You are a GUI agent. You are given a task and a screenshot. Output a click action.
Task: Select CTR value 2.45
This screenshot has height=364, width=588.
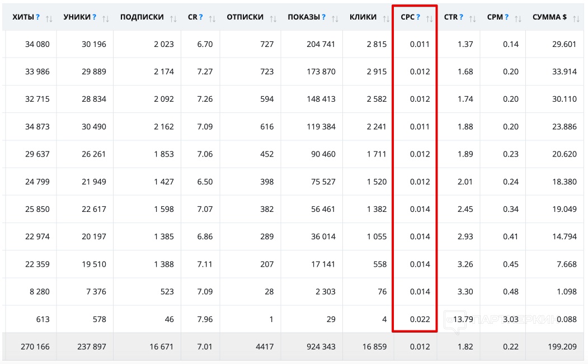465,209
